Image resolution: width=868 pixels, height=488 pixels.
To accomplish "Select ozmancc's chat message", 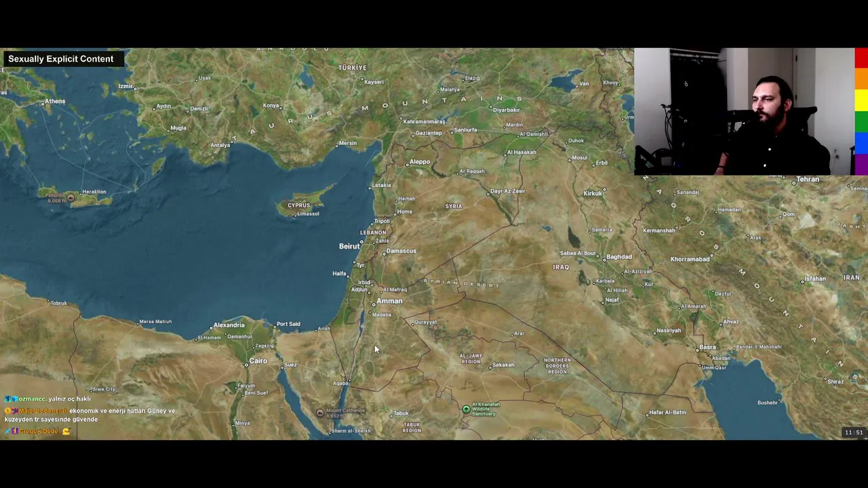I will (x=48, y=399).
